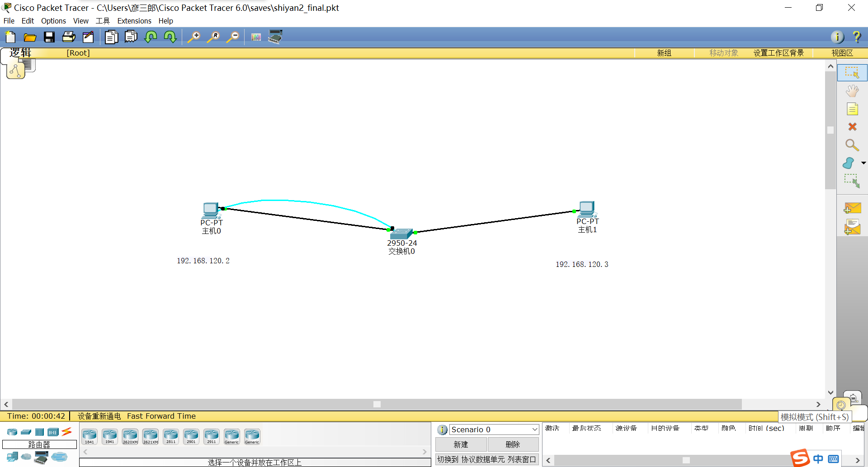
Task: Click the Undo green arrow icon
Action: click(x=151, y=37)
